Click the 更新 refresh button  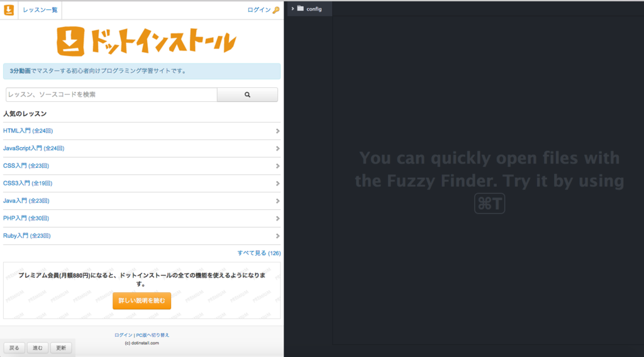click(x=61, y=348)
